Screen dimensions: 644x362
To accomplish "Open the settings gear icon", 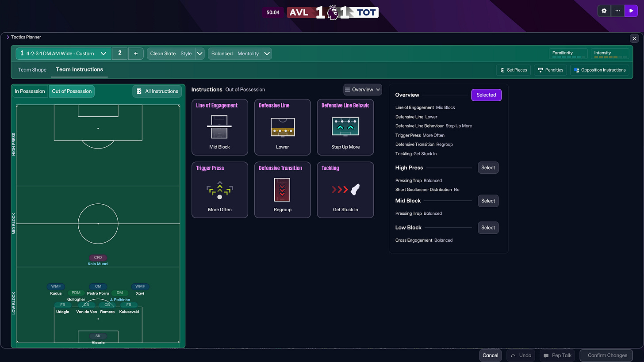I will pos(604,11).
